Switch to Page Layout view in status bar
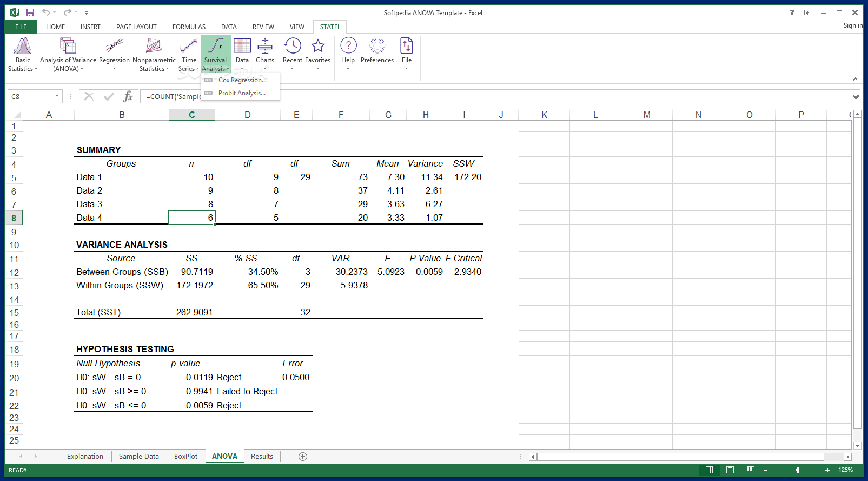This screenshot has height=481, width=868. [x=730, y=470]
